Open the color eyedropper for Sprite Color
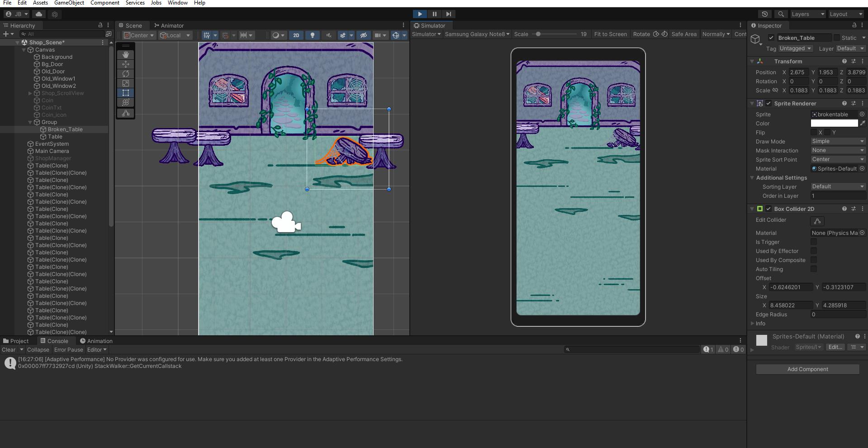The image size is (868, 448). click(863, 123)
